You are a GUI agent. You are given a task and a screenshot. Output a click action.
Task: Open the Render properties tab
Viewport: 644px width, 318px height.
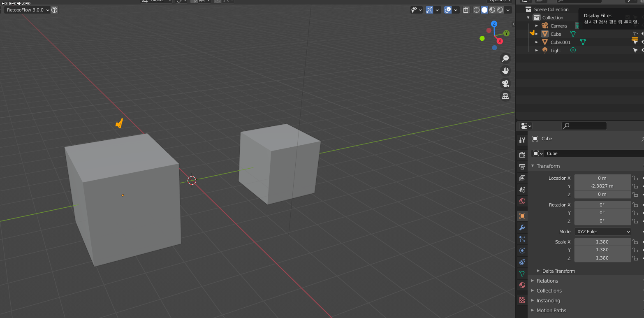tap(522, 155)
